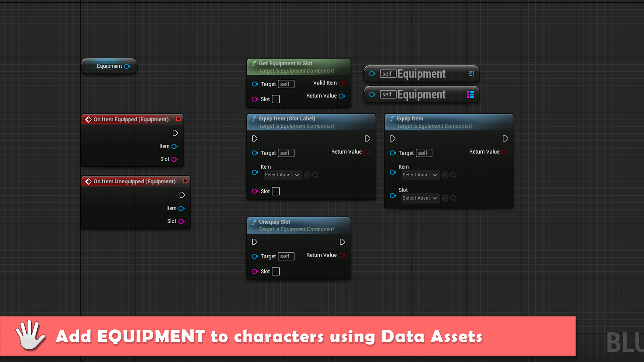Image resolution: width=644 pixels, height=362 pixels.
Task: Click the array grid icon on first self Equipment node
Action: tap(472, 74)
